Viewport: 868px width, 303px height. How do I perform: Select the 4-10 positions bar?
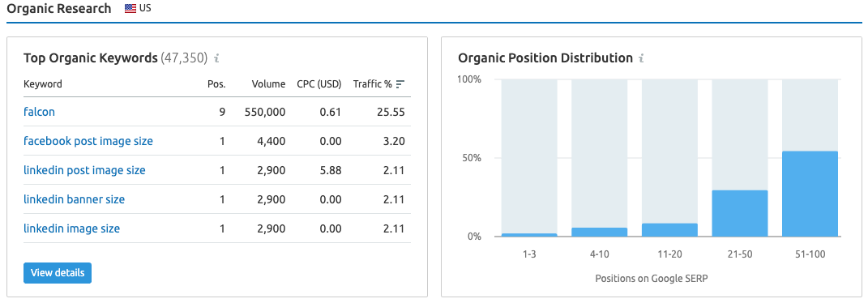click(600, 233)
